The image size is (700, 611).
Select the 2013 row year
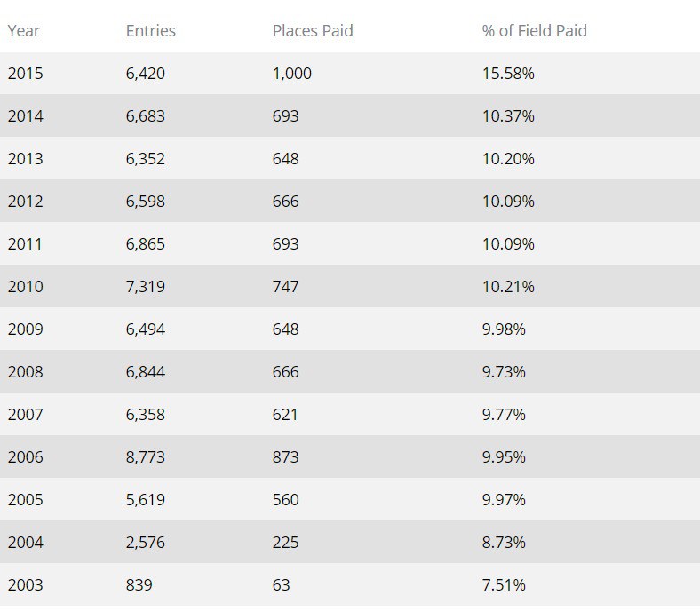coord(25,159)
